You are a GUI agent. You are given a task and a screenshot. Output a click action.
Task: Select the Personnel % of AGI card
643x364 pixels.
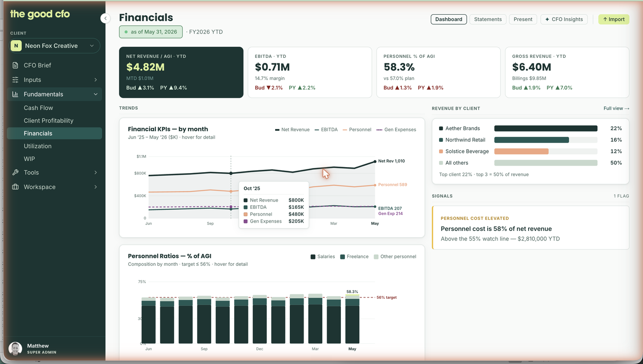point(438,72)
